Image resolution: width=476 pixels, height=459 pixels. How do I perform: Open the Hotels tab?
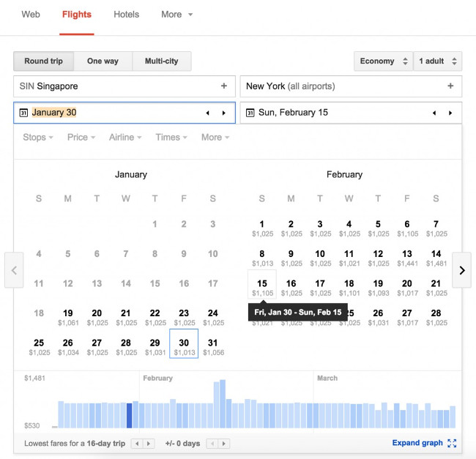click(127, 15)
